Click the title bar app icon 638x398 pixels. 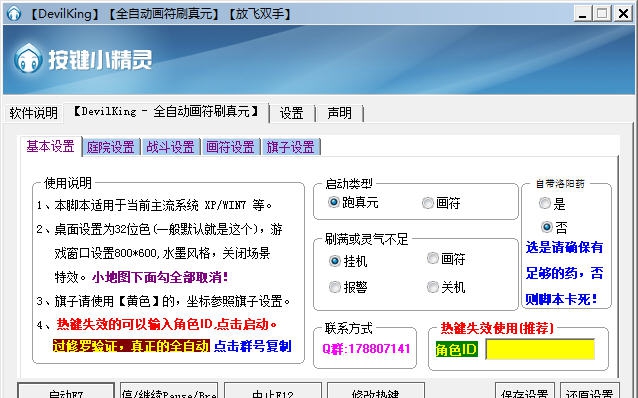click(13, 13)
